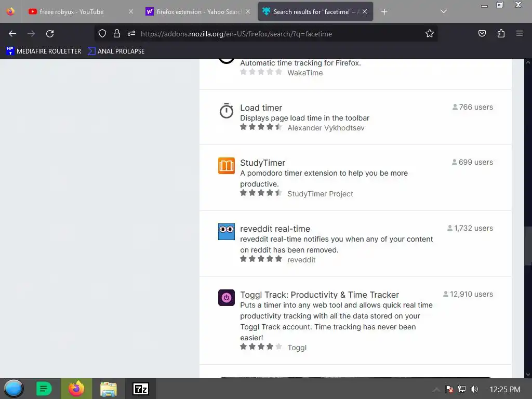Click the Load timer stopwatch icon
The image size is (532, 399).
227,111
